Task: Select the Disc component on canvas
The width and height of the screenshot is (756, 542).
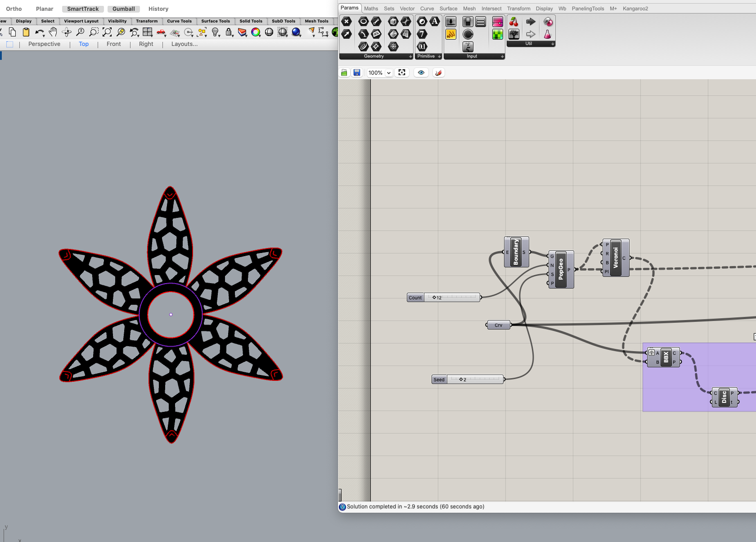Action: point(724,397)
